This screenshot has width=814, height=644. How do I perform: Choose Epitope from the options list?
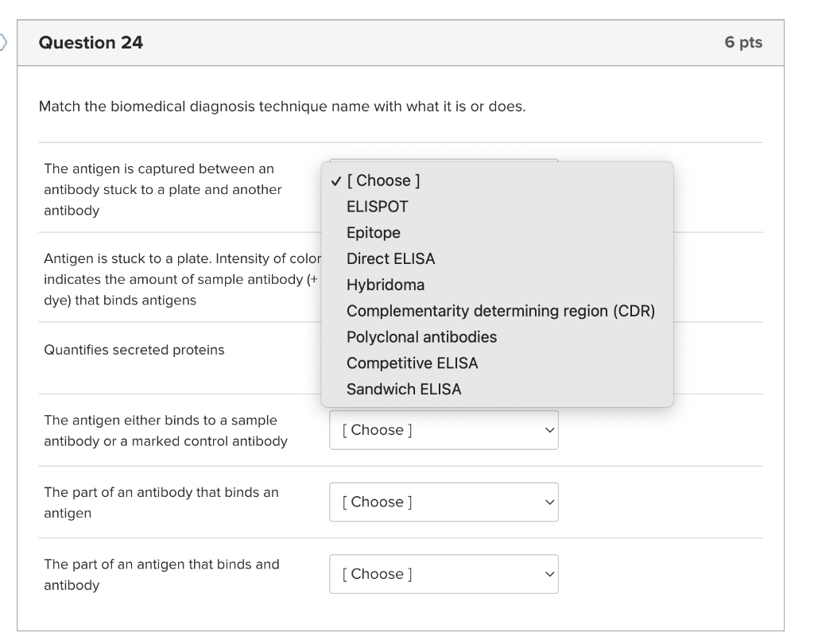point(374,232)
